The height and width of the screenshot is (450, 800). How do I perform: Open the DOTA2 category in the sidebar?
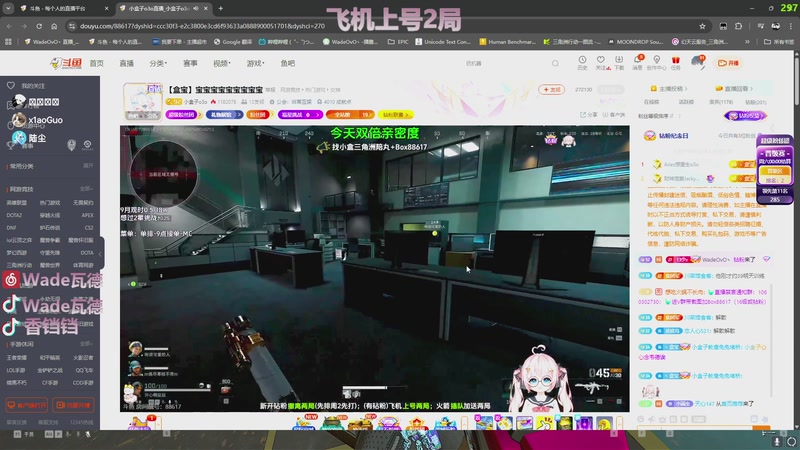[14, 215]
